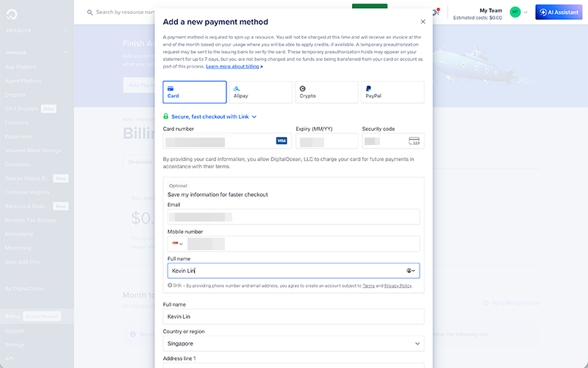Switch to Crypto payment method
Viewport: 588px width, 368px height.
326,92
